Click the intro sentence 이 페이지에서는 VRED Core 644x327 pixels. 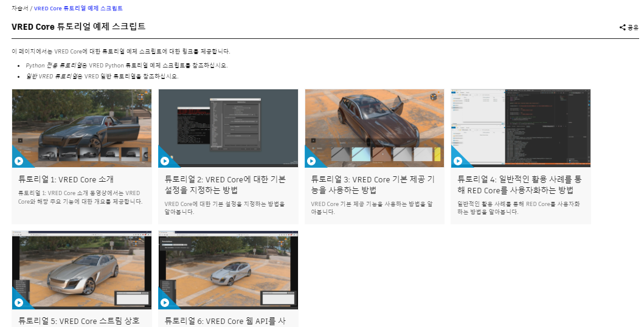click(121, 52)
